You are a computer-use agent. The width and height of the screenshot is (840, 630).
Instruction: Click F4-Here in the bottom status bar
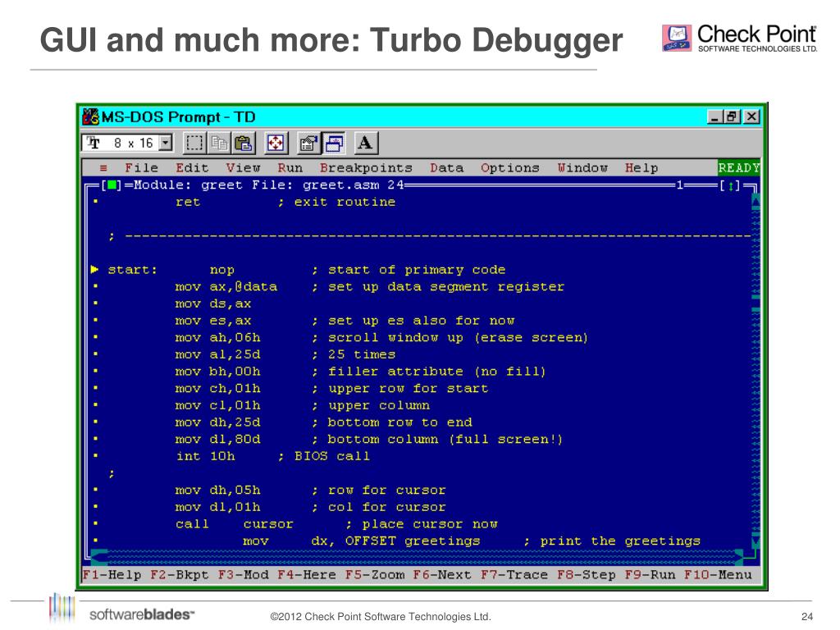(x=307, y=575)
